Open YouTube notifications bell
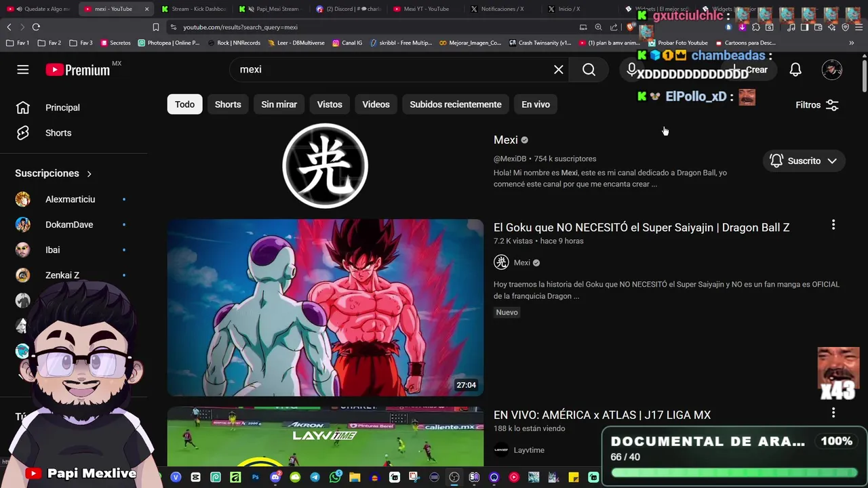Viewport: 868px width, 488px height. point(795,69)
